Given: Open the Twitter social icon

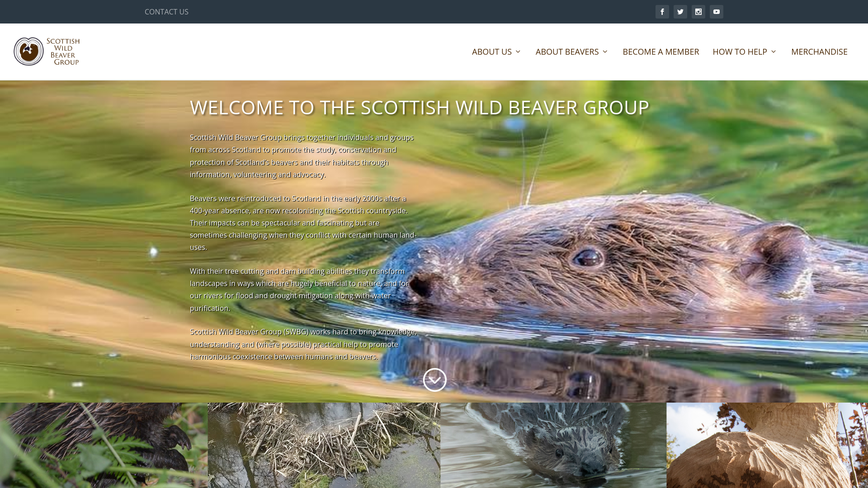Looking at the screenshot, I should pos(680,12).
